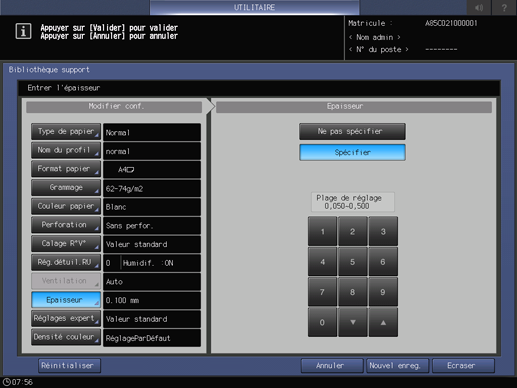This screenshot has height=388, width=517.
Task: Open Format papier setting
Action: [x=66, y=169]
